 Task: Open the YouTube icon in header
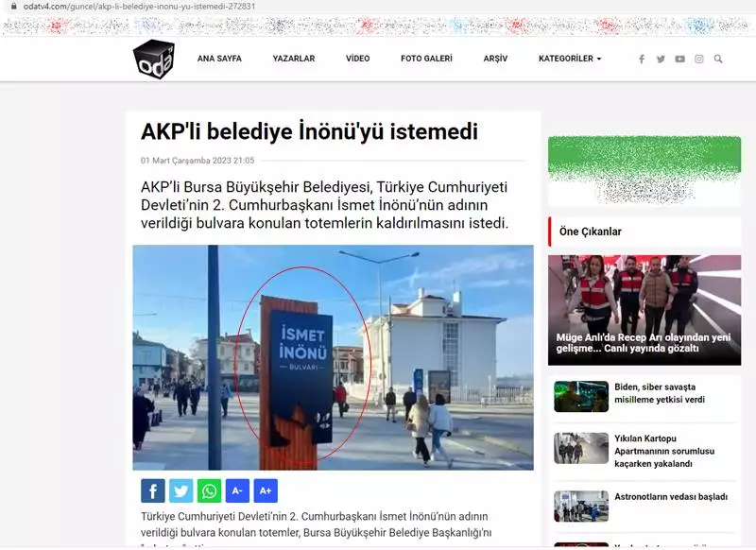click(679, 59)
